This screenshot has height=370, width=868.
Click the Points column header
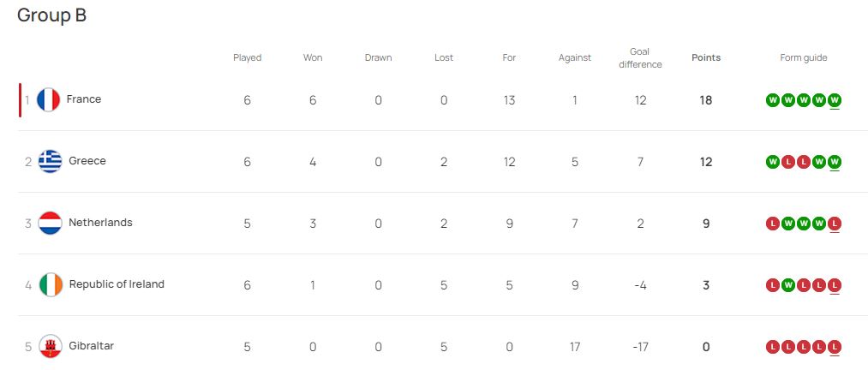(706, 57)
